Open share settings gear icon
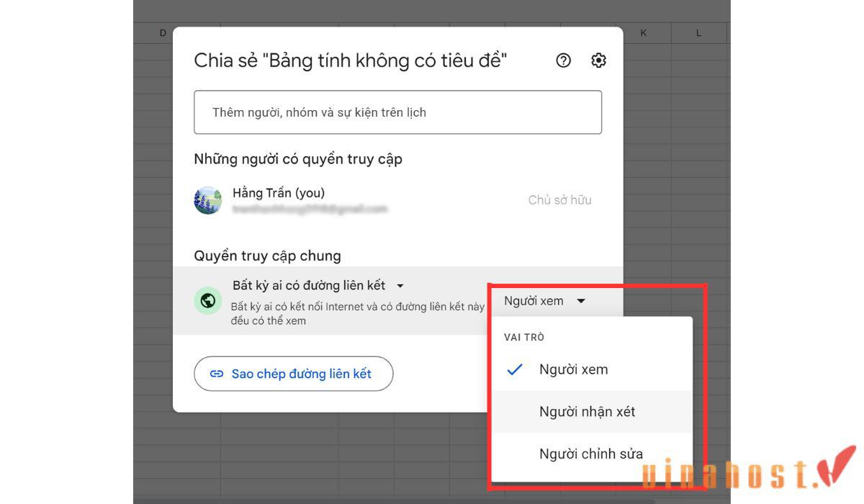The height and width of the screenshot is (504, 864). click(598, 60)
